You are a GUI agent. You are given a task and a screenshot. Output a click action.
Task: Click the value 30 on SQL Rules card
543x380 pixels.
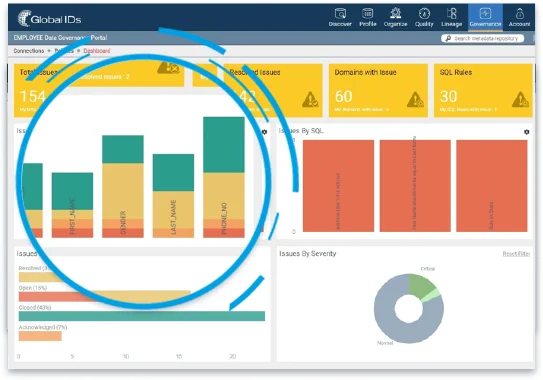(x=448, y=96)
